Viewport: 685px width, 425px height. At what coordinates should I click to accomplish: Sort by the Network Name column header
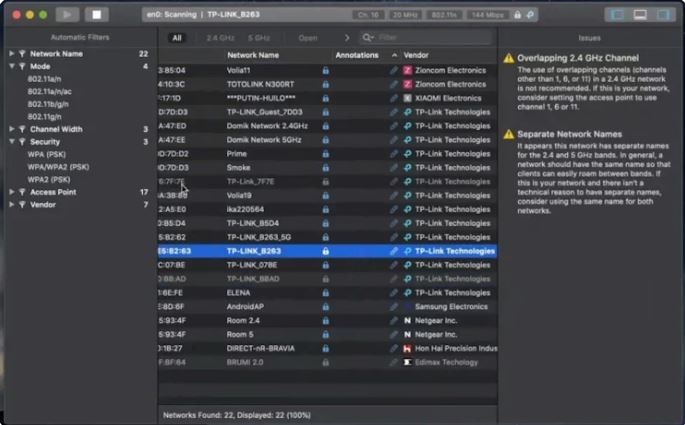pyautogui.click(x=253, y=55)
